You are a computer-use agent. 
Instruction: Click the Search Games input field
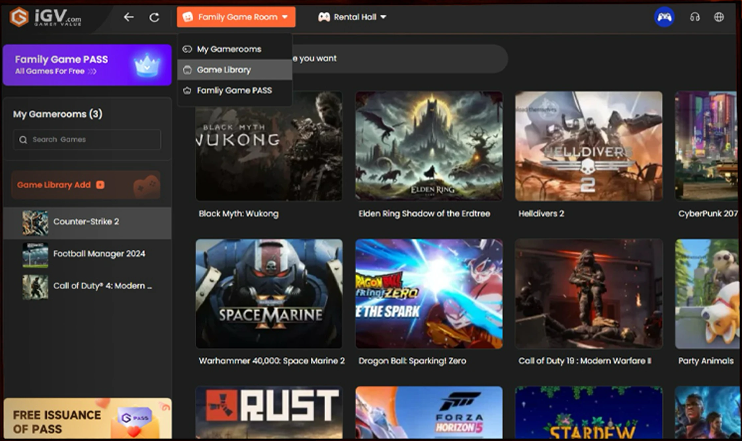(92, 140)
